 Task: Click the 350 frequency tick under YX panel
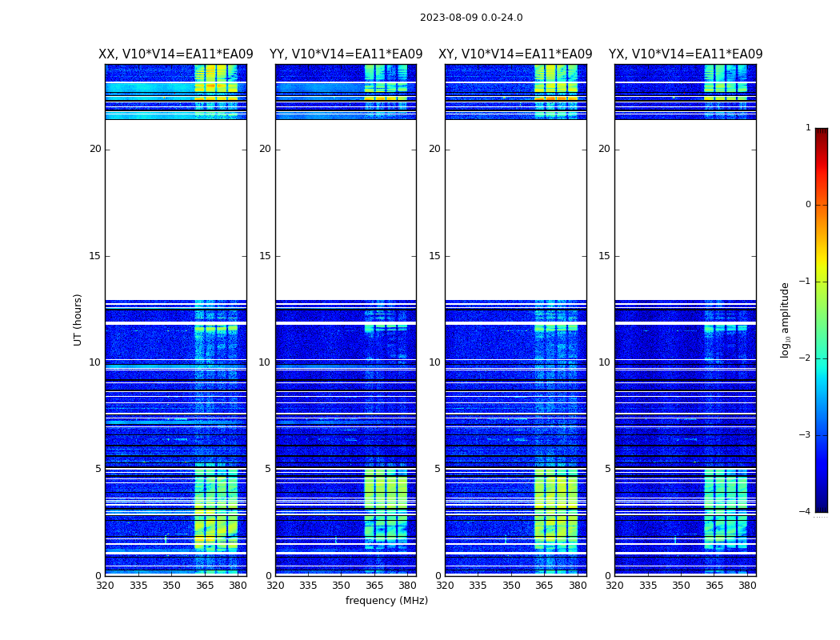(x=681, y=585)
